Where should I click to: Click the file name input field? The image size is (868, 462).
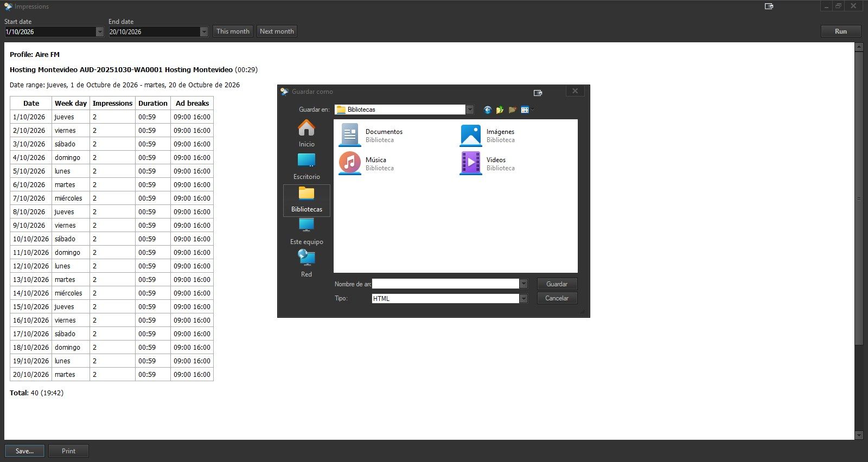coord(445,284)
